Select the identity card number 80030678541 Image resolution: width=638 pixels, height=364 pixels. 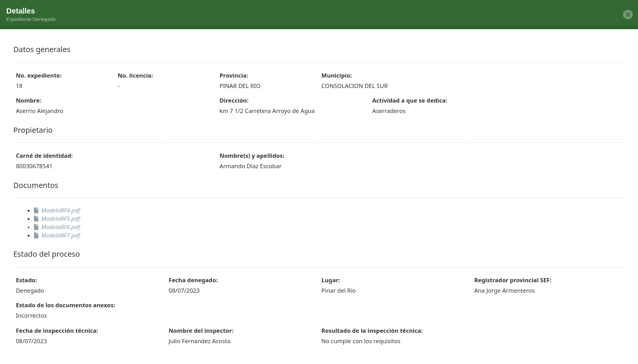(34, 166)
